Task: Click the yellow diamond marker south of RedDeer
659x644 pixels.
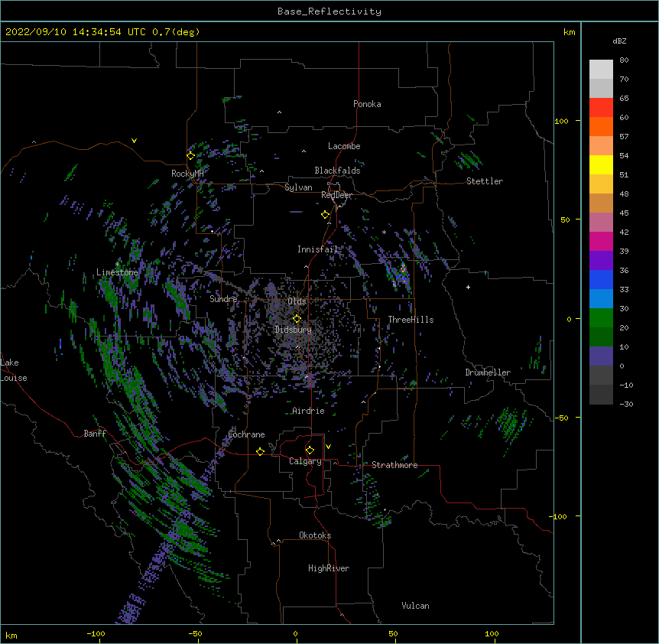Action: 326,215
